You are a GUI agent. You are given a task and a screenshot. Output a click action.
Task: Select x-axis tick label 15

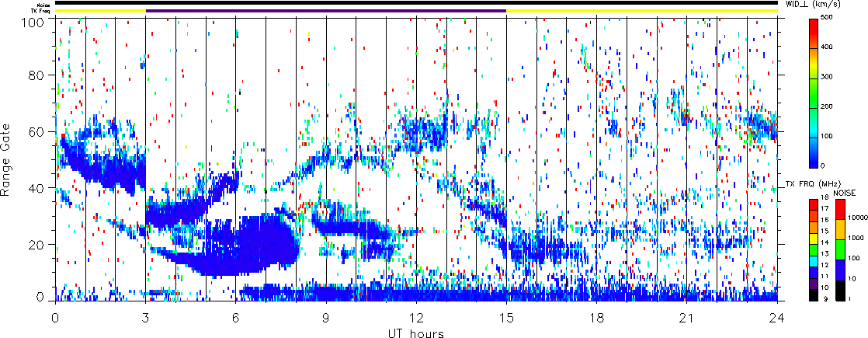click(x=506, y=318)
